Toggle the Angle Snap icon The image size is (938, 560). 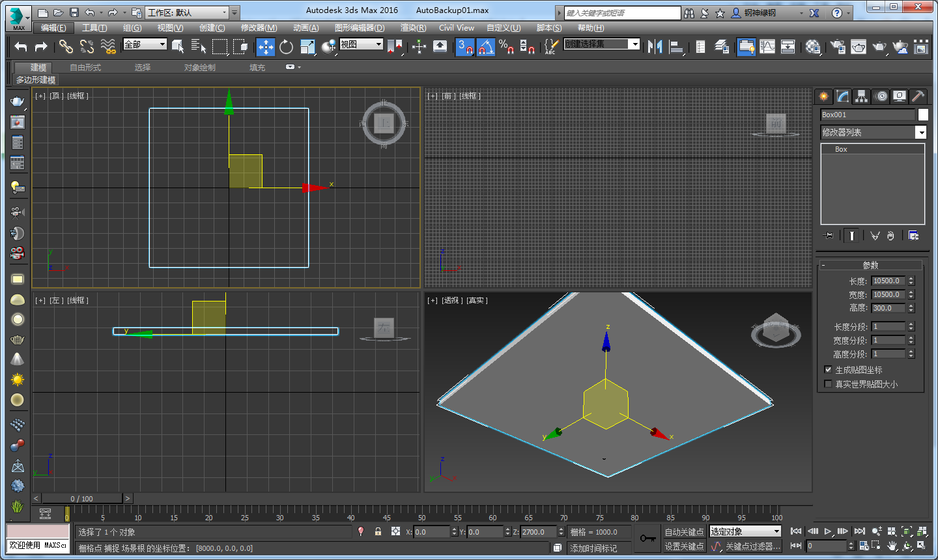(486, 47)
